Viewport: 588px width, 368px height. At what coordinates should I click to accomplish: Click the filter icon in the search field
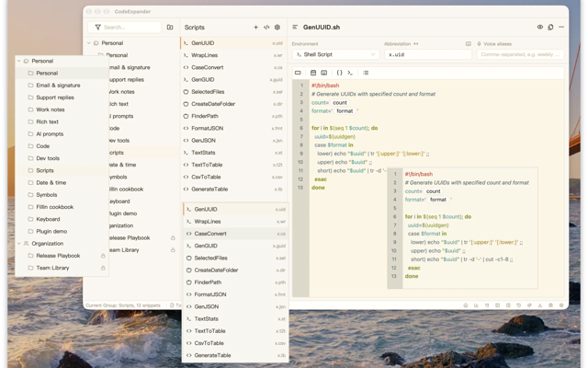point(98,27)
